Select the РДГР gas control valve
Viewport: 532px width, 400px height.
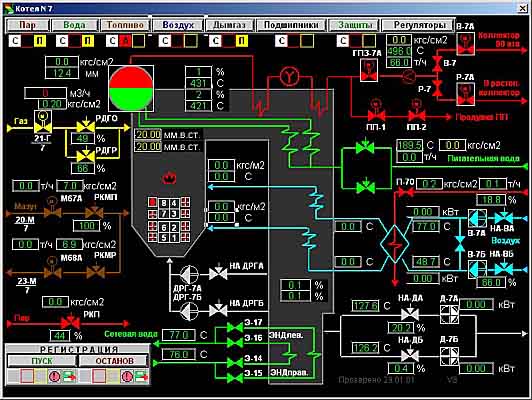pos(86,154)
